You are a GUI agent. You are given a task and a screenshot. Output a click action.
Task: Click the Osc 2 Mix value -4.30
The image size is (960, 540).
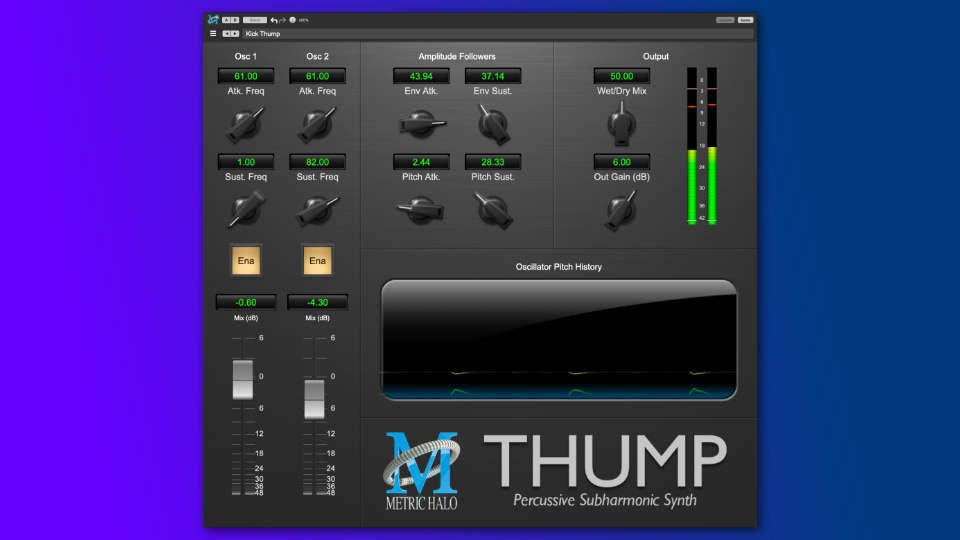coord(317,302)
